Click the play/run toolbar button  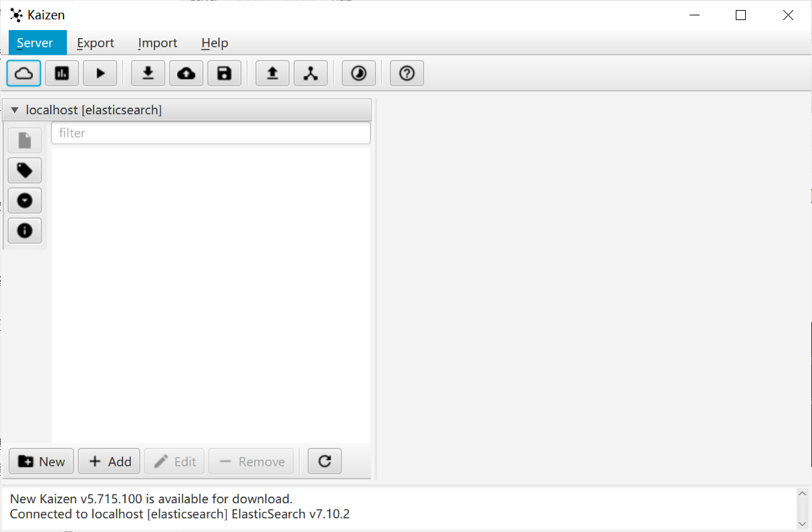[100, 74]
